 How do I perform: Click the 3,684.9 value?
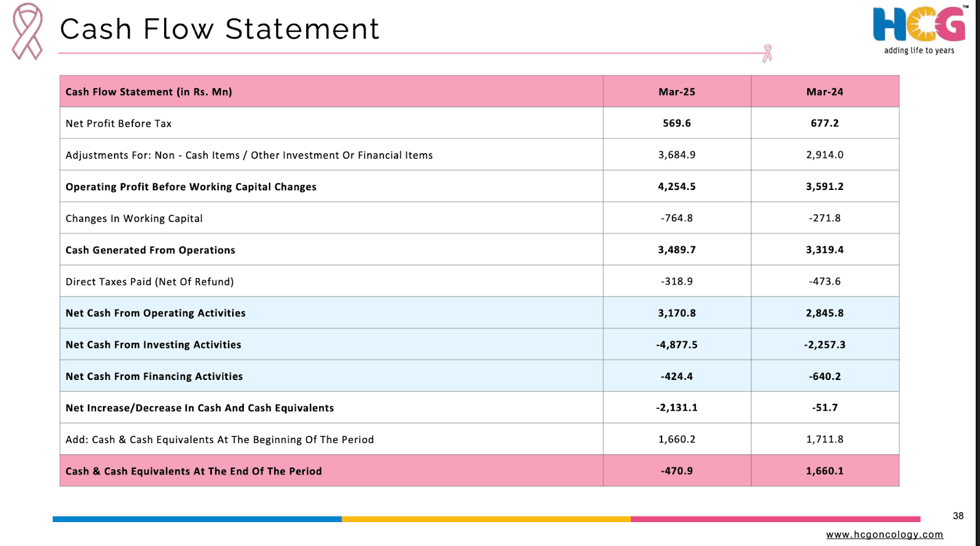[677, 155]
